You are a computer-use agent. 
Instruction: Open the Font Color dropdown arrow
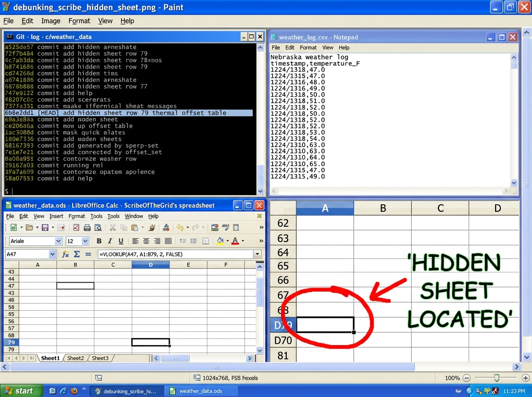[243, 241]
